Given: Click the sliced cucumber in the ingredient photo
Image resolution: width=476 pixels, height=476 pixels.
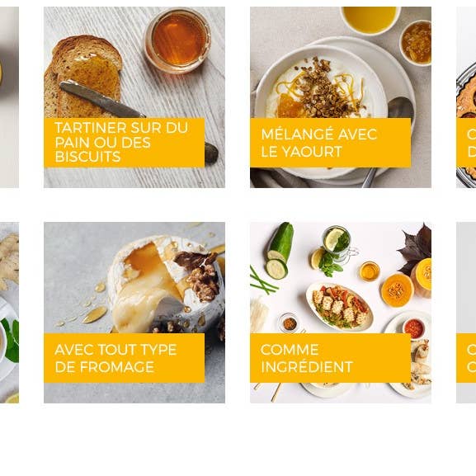Looking at the screenshot, I should coord(280,251).
